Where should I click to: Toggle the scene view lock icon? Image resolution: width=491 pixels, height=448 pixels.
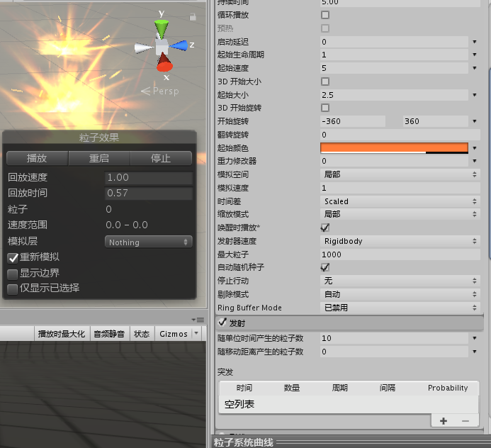click(193, 16)
